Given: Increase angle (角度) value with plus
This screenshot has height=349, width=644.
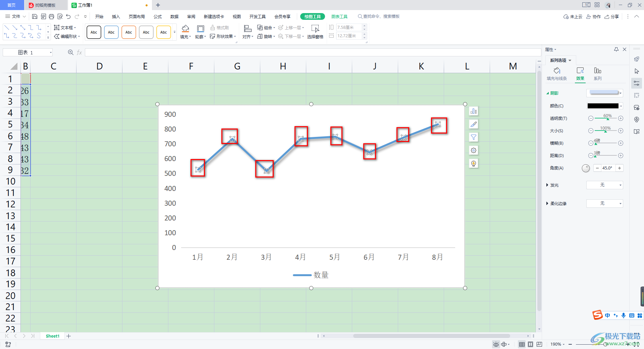Looking at the screenshot, I should point(620,168).
